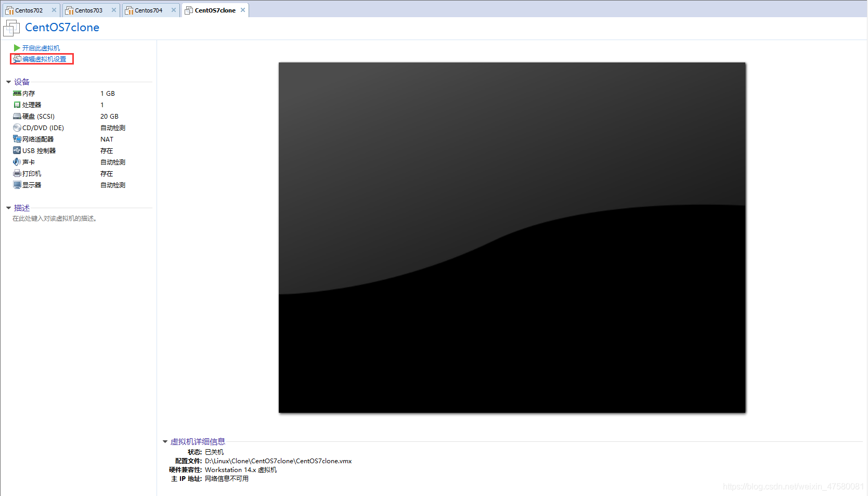Open the CD/DVD (IDE) device entry
This screenshot has width=868, height=496.
pyautogui.click(x=43, y=128)
